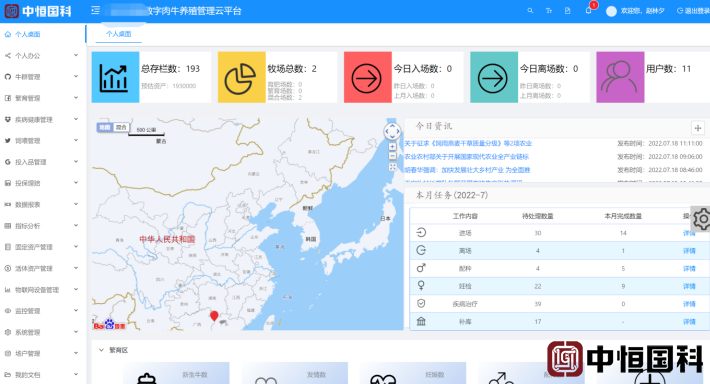Click the blue bar-chart total stock icon
Image resolution: width=710 pixels, height=384 pixels.
pos(115,77)
